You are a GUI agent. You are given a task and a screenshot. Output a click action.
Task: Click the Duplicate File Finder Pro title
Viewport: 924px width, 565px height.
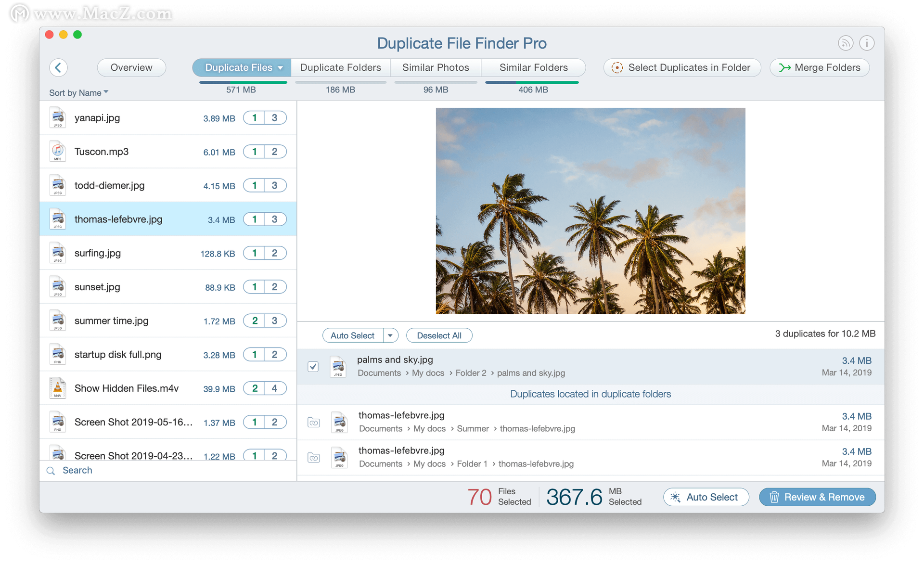pos(462,43)
